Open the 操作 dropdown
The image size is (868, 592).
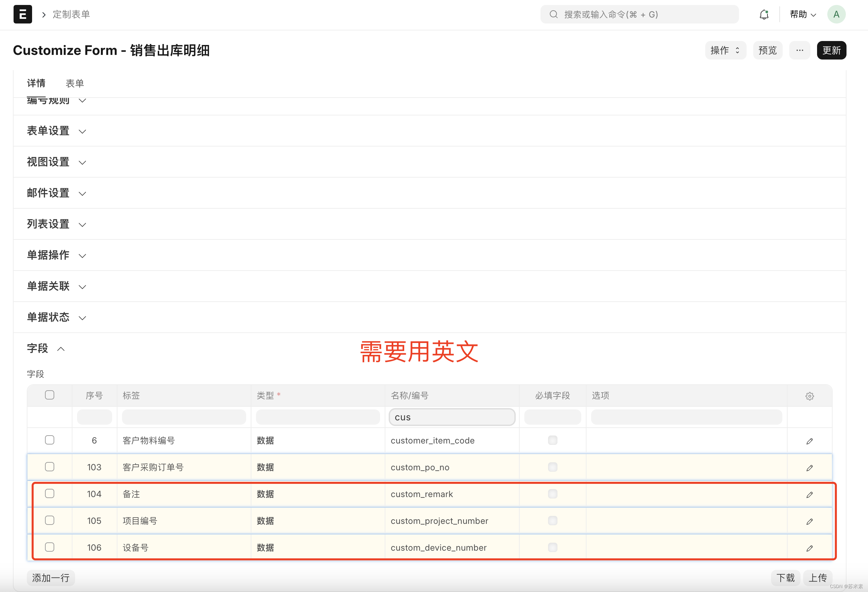724,50
